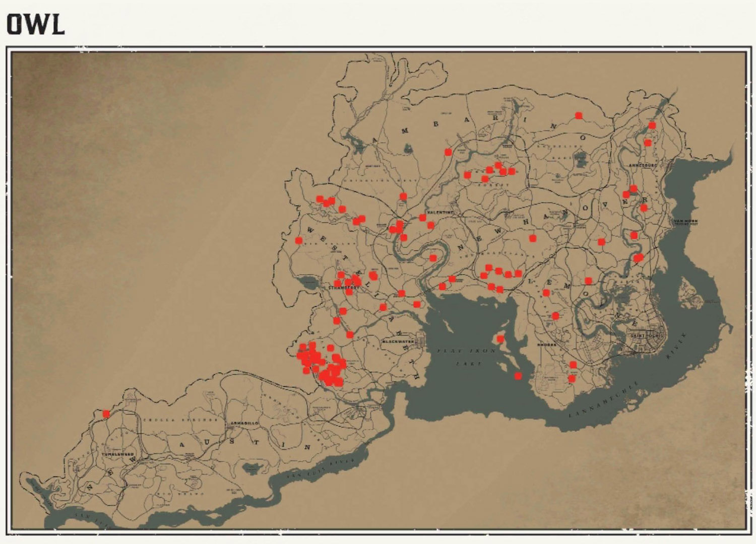
Task: Select the Strawberry town label
Action: [x=344, y=288]
